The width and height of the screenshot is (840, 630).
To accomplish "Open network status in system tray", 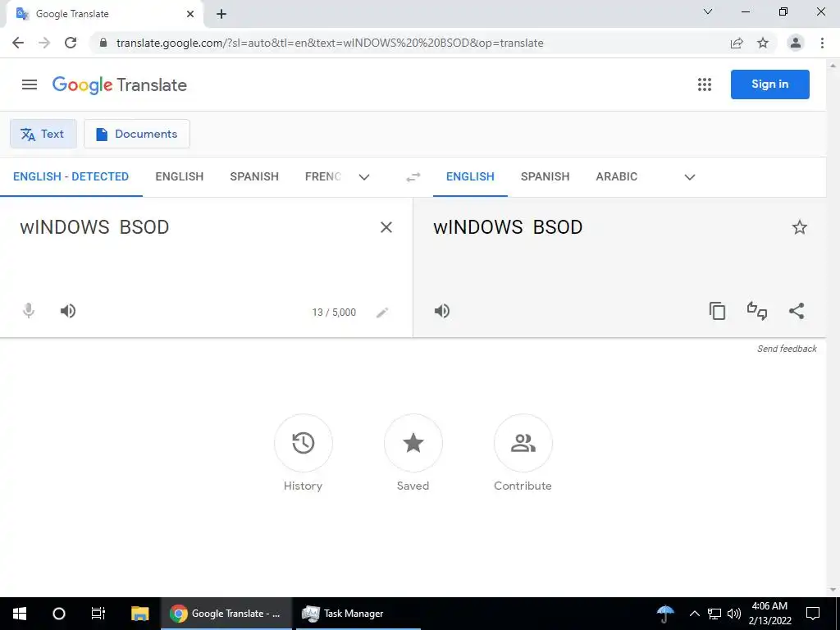I will [714, 614].
